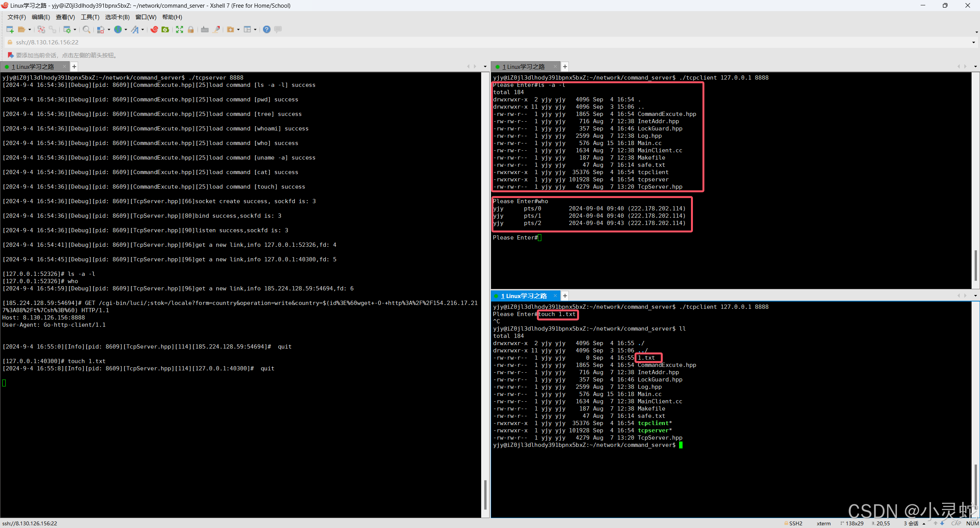The width and height of the screenshot is (980, 528).
Task: Click the Disconnect icon in the toolbar
Action: click(41, 29)
